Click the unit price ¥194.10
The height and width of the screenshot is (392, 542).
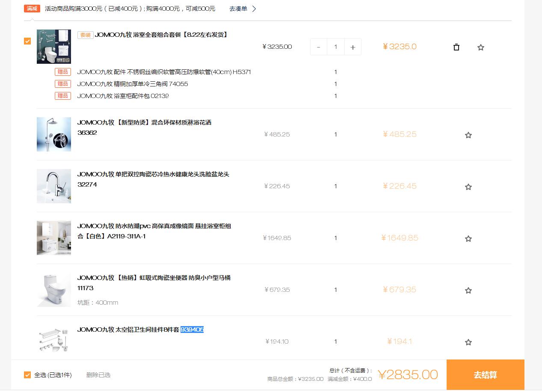tap(277, 342)
